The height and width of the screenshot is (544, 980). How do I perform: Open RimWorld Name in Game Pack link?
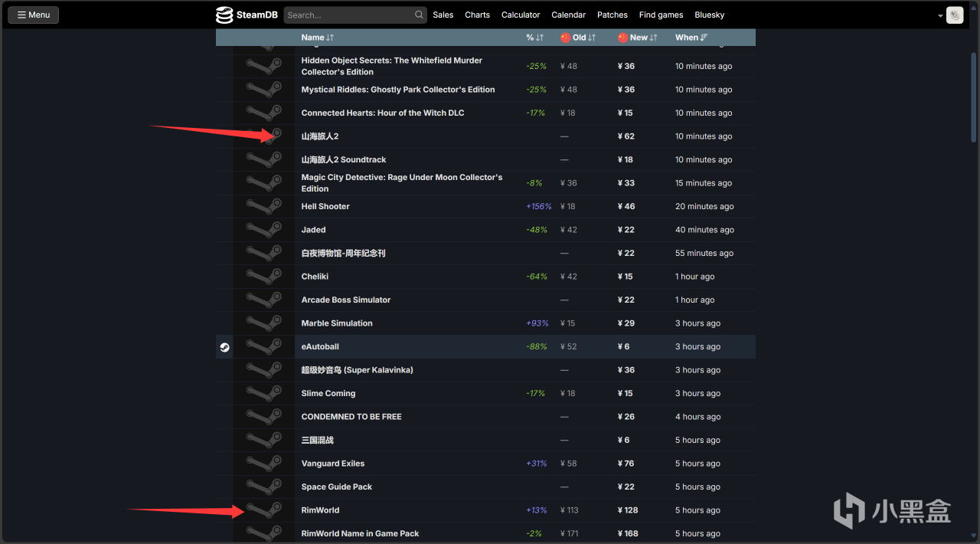tap(360, 533)
